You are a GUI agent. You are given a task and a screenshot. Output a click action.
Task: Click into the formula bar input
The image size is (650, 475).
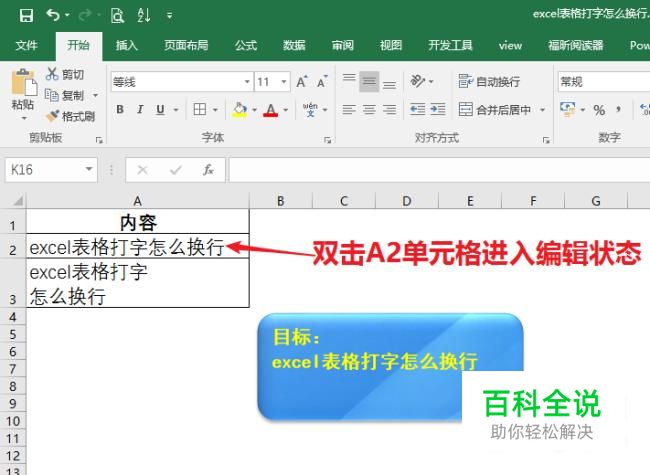tap(439, 170)
